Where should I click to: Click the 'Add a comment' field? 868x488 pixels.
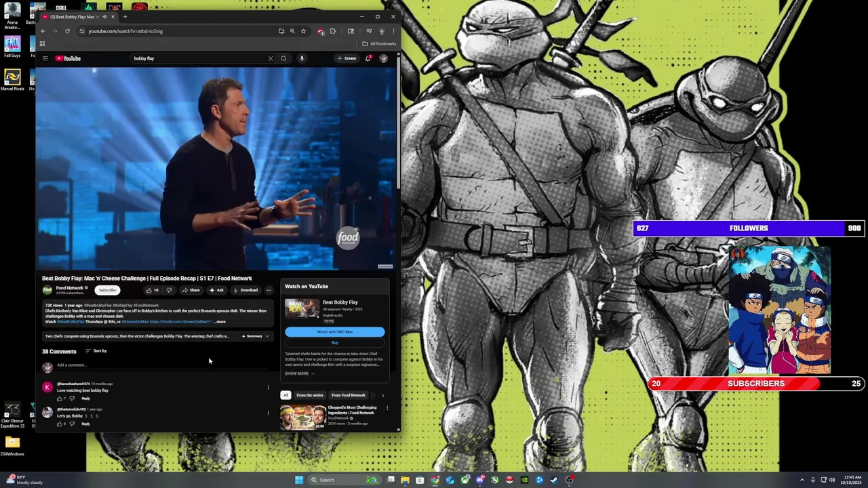tap(163, 365)
